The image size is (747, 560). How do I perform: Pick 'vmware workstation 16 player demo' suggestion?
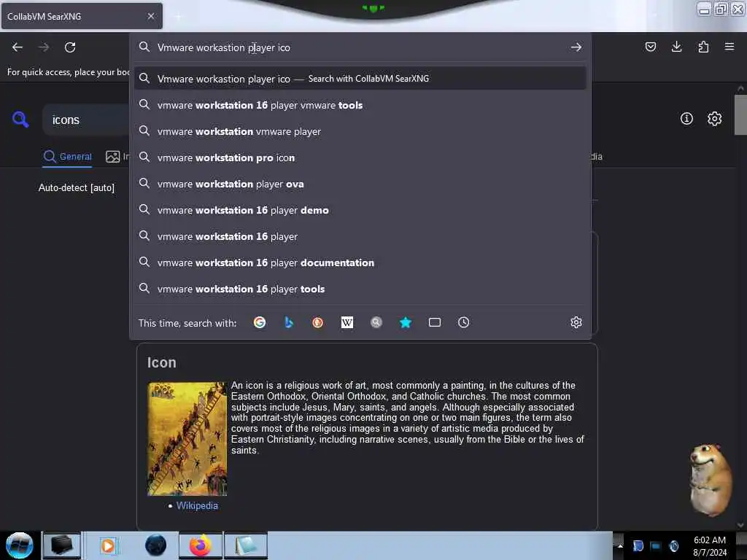coord(360,209)
